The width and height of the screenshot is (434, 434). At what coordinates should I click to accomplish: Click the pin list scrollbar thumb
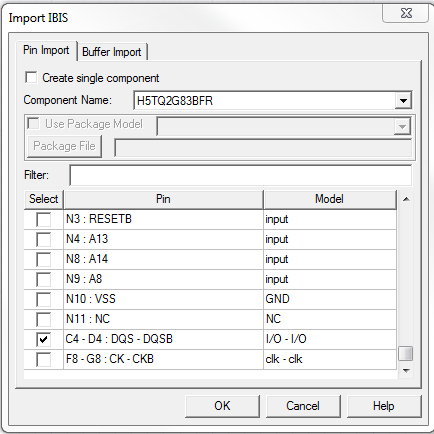[x=406, y=353]
